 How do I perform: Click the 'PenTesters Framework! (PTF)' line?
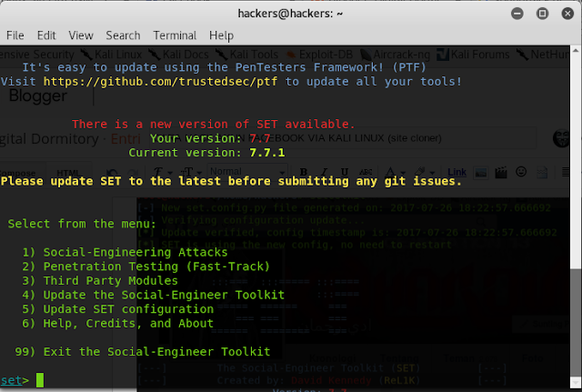click(224, 67)
